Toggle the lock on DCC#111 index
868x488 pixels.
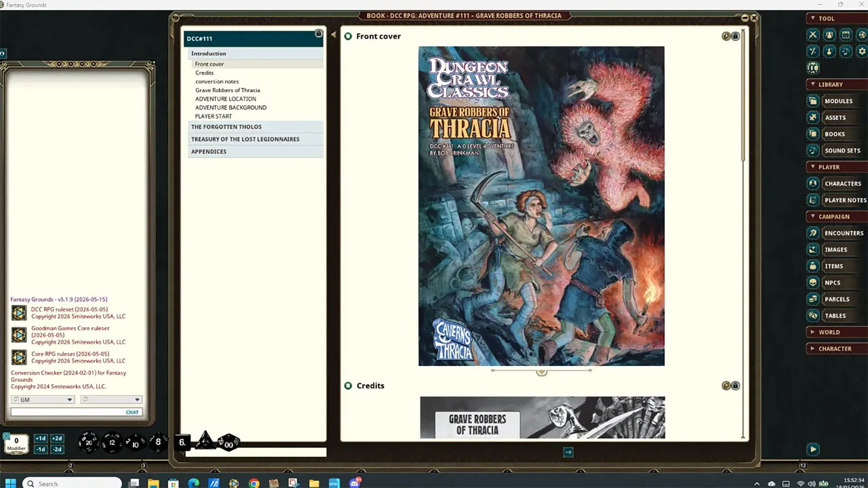pos(318,34)
